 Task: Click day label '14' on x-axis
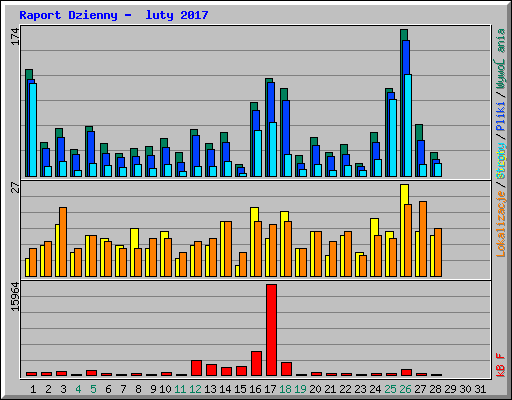pyautogui.click(x=225, y=389)
